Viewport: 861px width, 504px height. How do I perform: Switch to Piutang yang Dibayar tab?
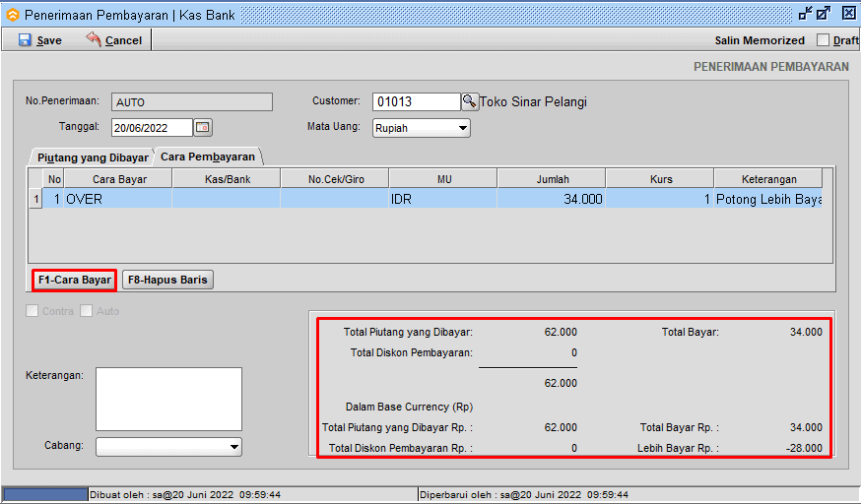point(92,157)
